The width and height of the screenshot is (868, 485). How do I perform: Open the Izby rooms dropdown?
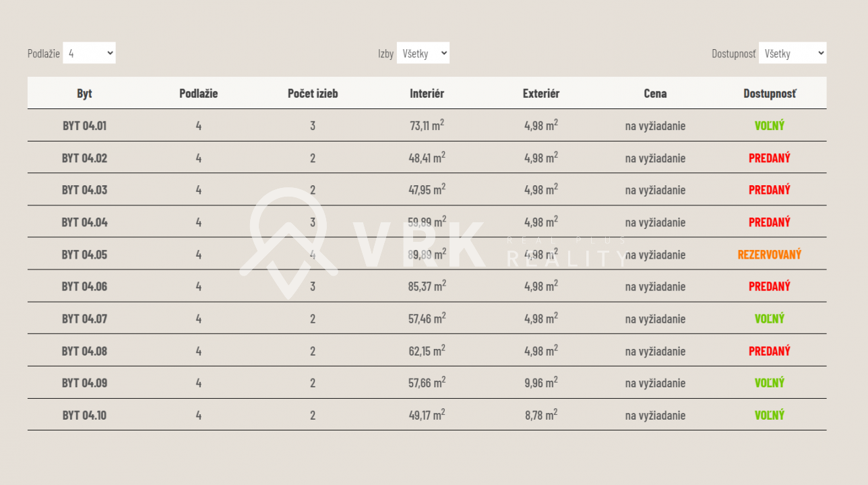pyautogui.click(x=423, y=53)
